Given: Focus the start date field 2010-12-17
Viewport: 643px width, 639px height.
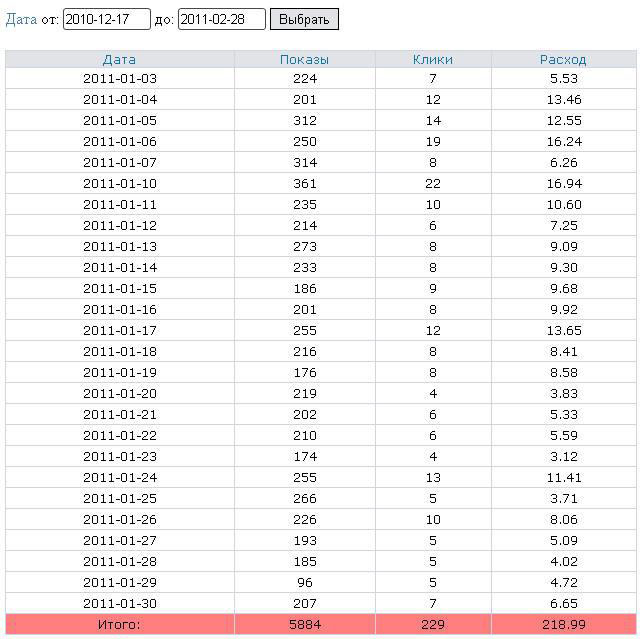Looking at the screenshot, I should (107, 19).
